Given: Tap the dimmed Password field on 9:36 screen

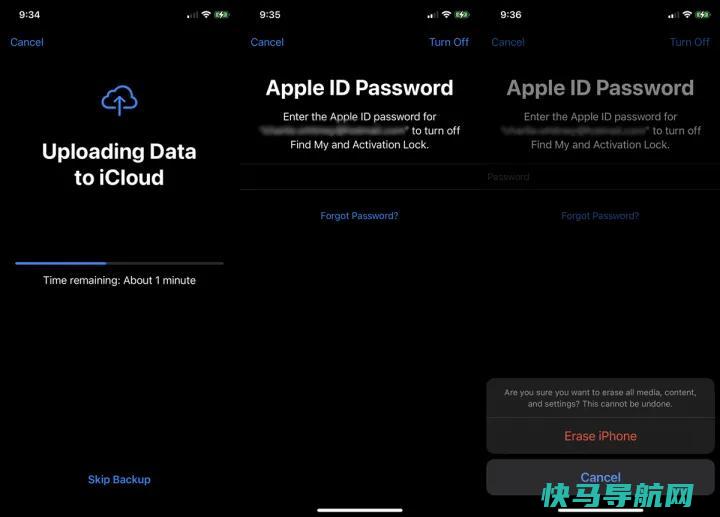Looking at the screenshot, I should coord(600,177).
